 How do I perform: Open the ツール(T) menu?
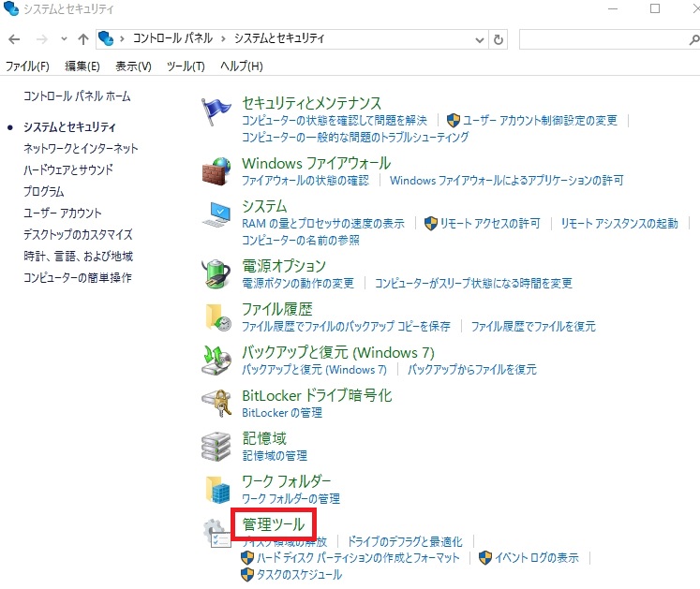coord(186,66)
